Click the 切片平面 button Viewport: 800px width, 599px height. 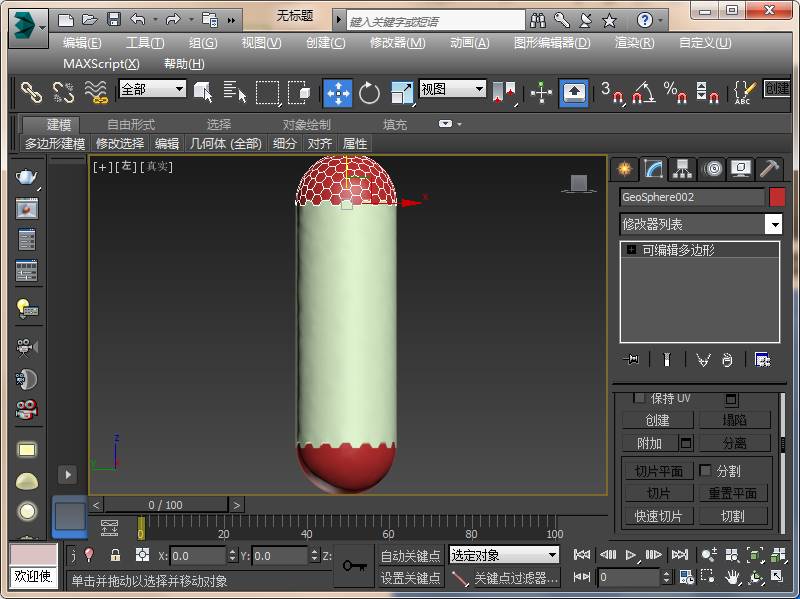(x=659, y=471)
